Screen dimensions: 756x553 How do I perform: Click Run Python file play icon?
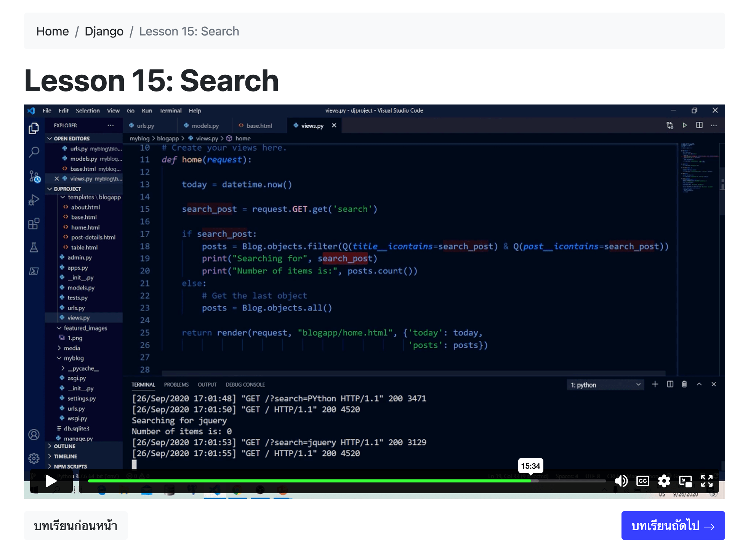click(x=685, y=125)
